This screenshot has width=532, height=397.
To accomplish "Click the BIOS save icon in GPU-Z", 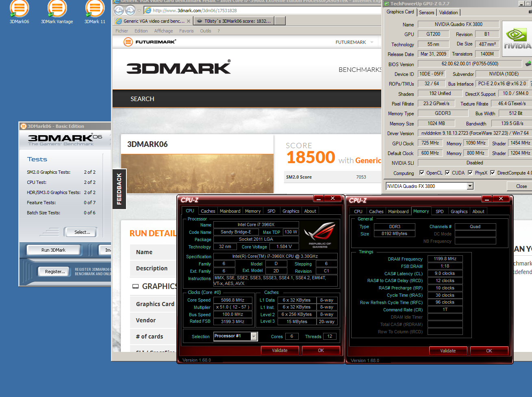I will click(x=528, y=64).
